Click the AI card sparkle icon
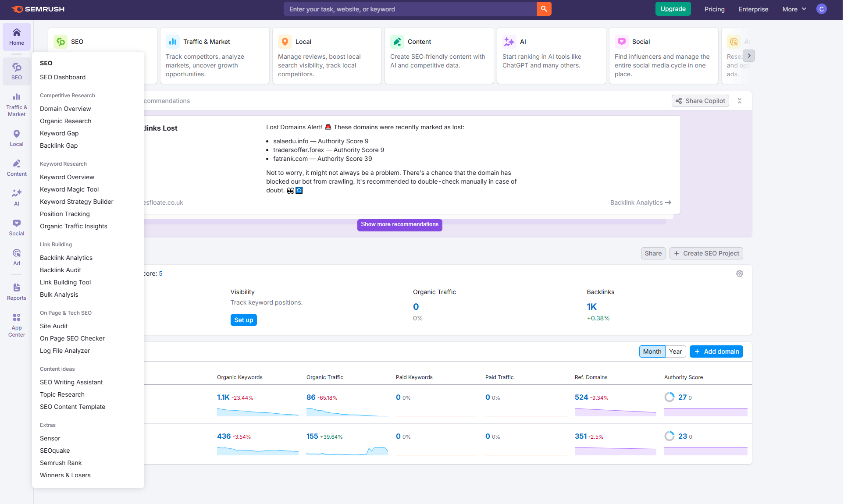Screen dimensions: 844x504 tap(509, 42)
